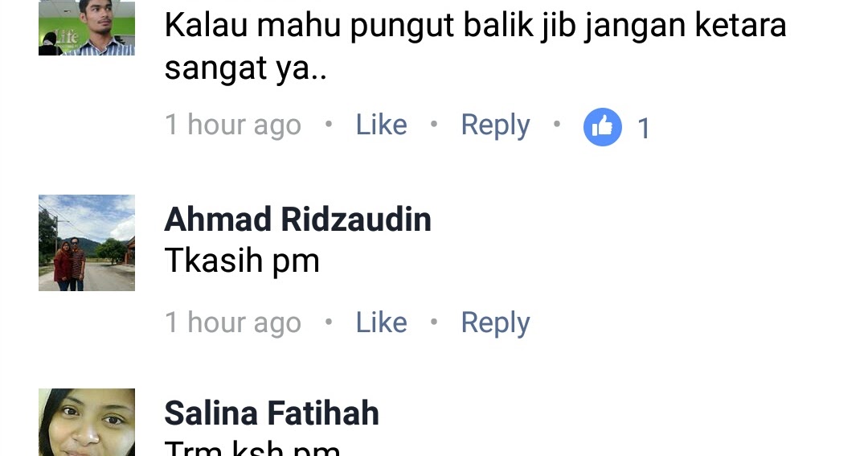Tap the blue thumbs-up reaction icon
Screen dimensions: 868x456
(602, 127)
